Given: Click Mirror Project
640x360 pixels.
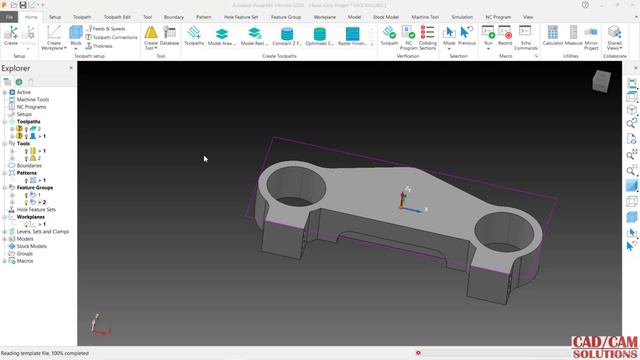Looking at the screenshot, I should [591, 37].
